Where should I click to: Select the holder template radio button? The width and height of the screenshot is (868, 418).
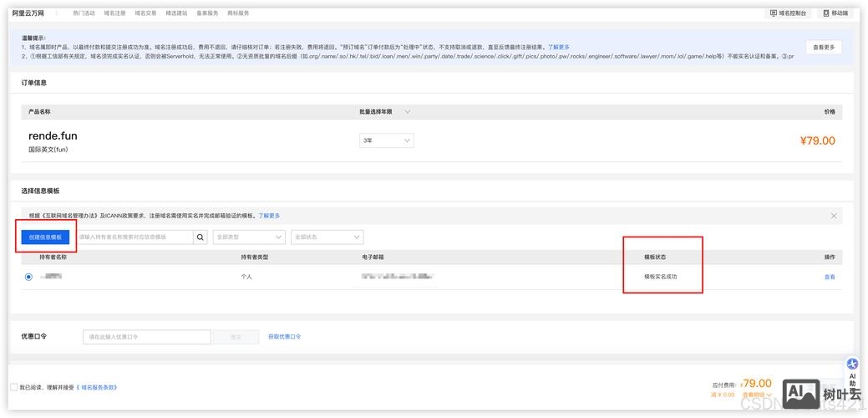pyautogui.click(x=29, y=277)
